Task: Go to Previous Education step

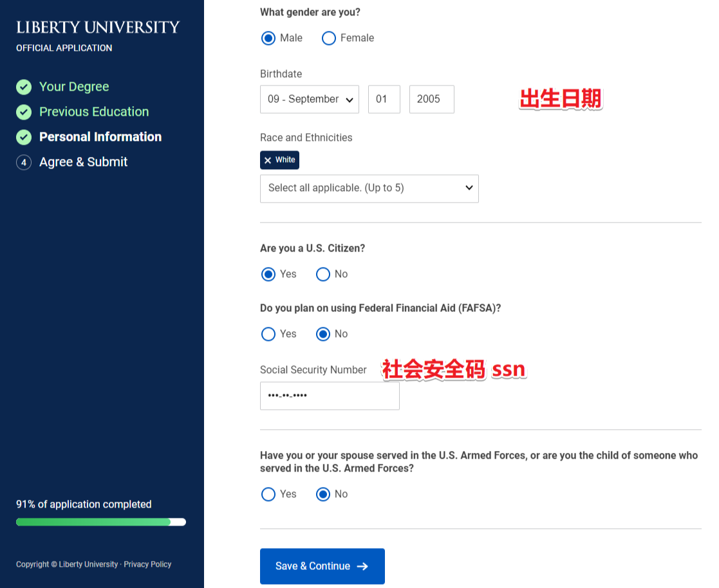Action: click(x=94, y=112)
